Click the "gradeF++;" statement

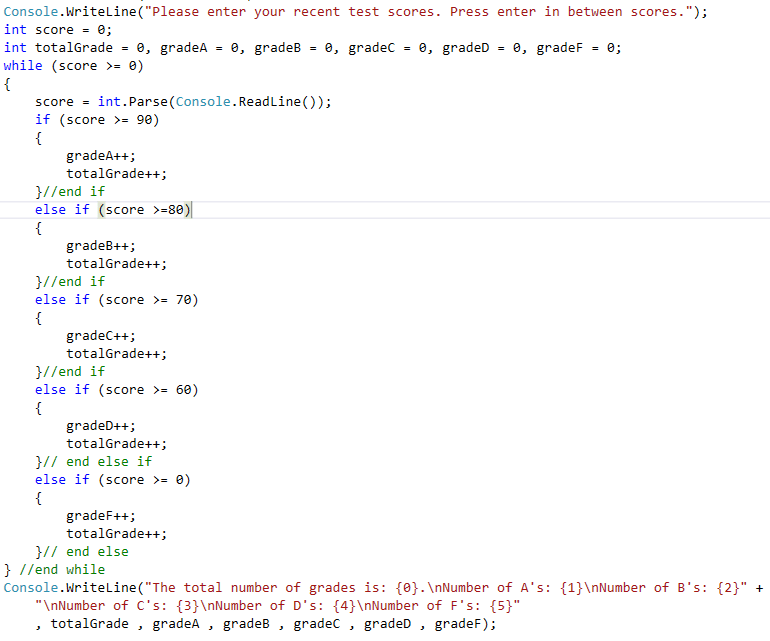click(101, 516)
